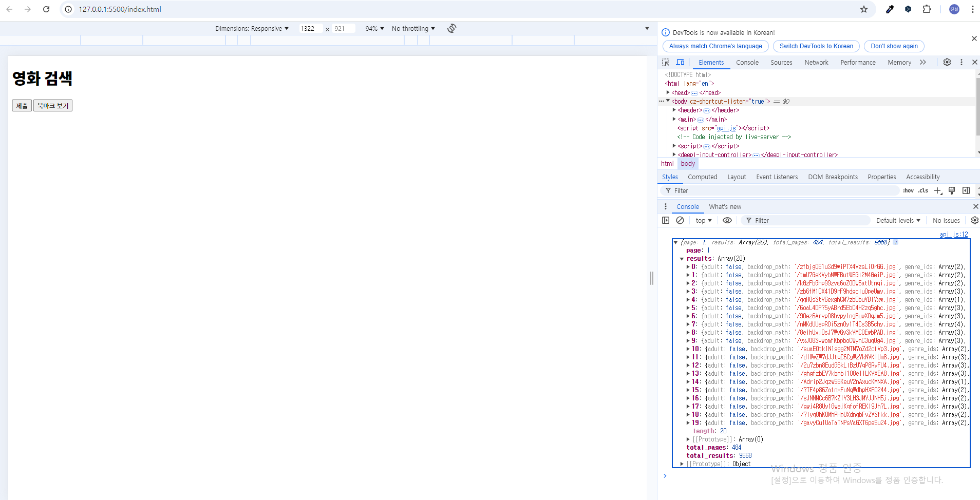Open the No throttling dropdown
The height and width of the screenshot is (500, 980).
pos(413,28)
